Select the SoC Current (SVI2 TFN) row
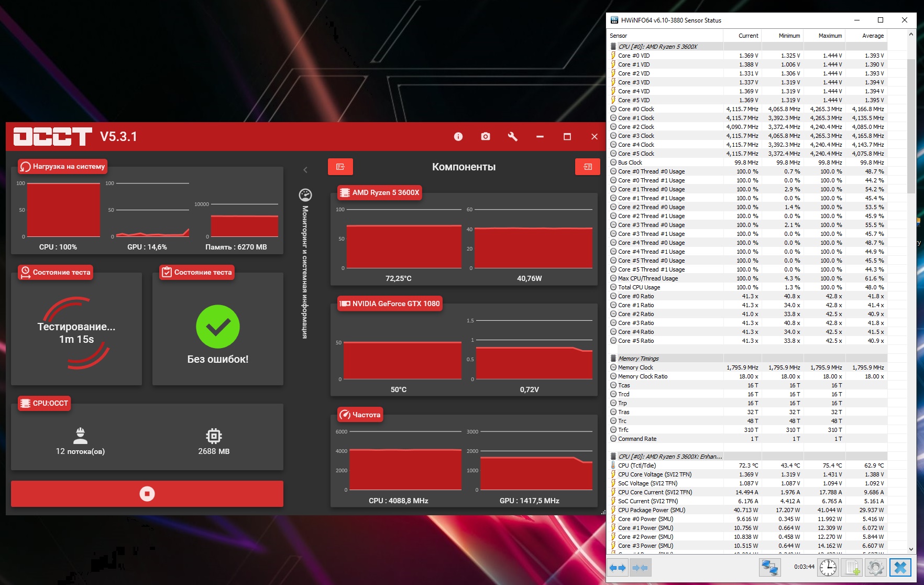Image resolution: width=924 pixels, height=585 pixels. pyautogui.click(x=747, y=501)
